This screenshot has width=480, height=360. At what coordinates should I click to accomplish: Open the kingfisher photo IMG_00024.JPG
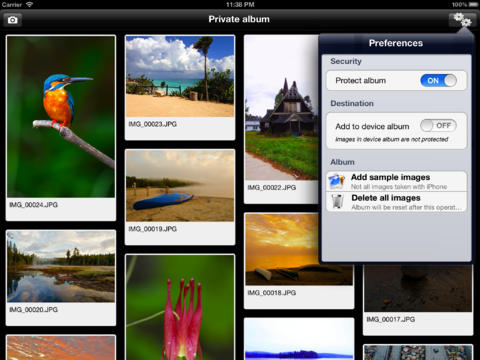click(x=61, y=117)
